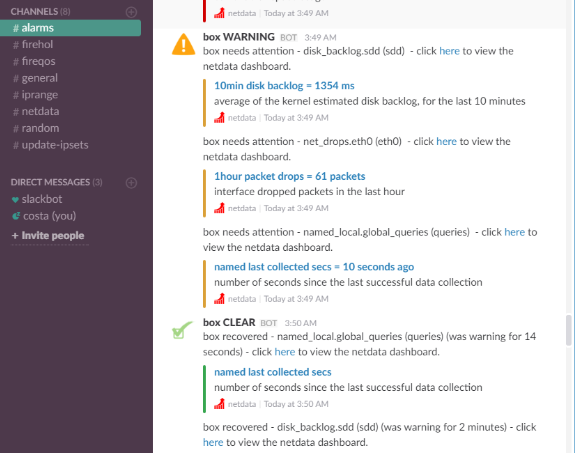Click netdata icon under packet drops attachment
This screenshot has width=575, height=453.
coord(219,208)
